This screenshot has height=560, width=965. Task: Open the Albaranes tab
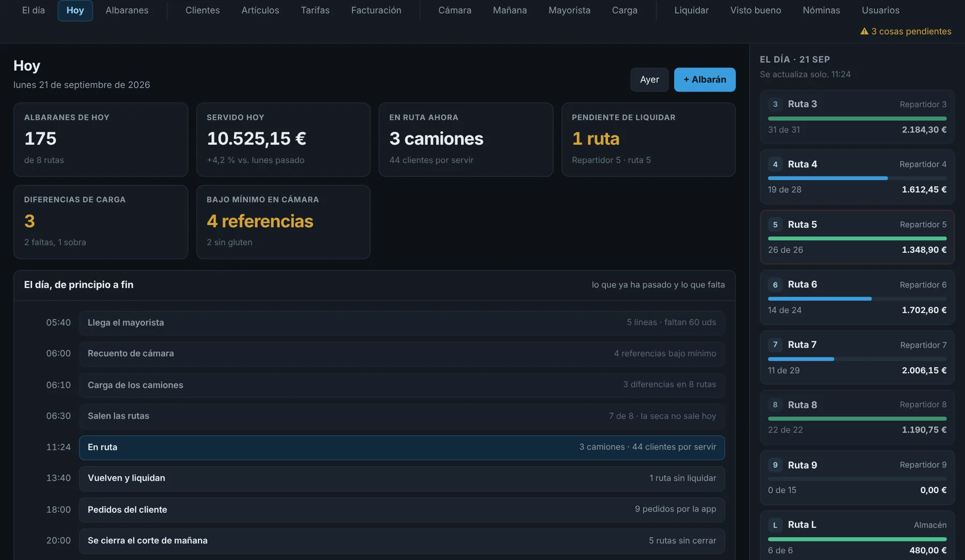127,10
